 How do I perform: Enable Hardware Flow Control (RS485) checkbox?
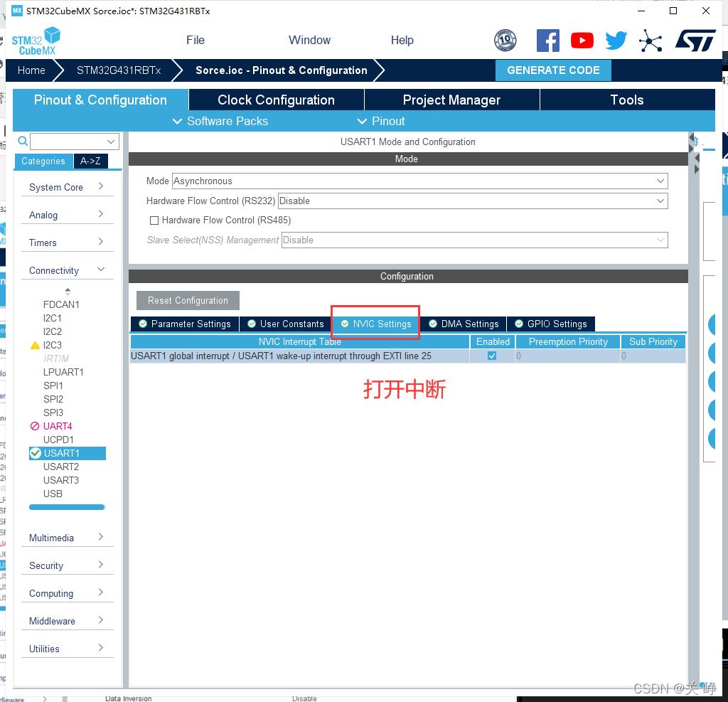tap(154, 220)
